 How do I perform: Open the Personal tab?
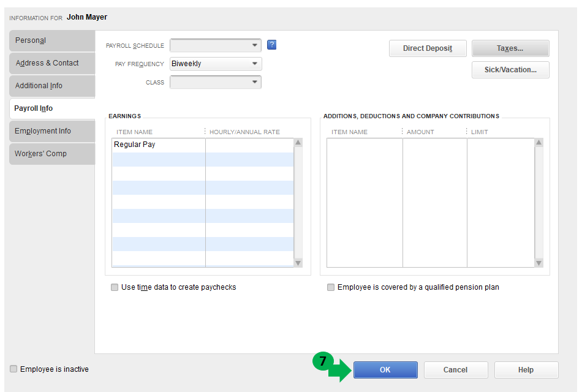click(52, 40)
